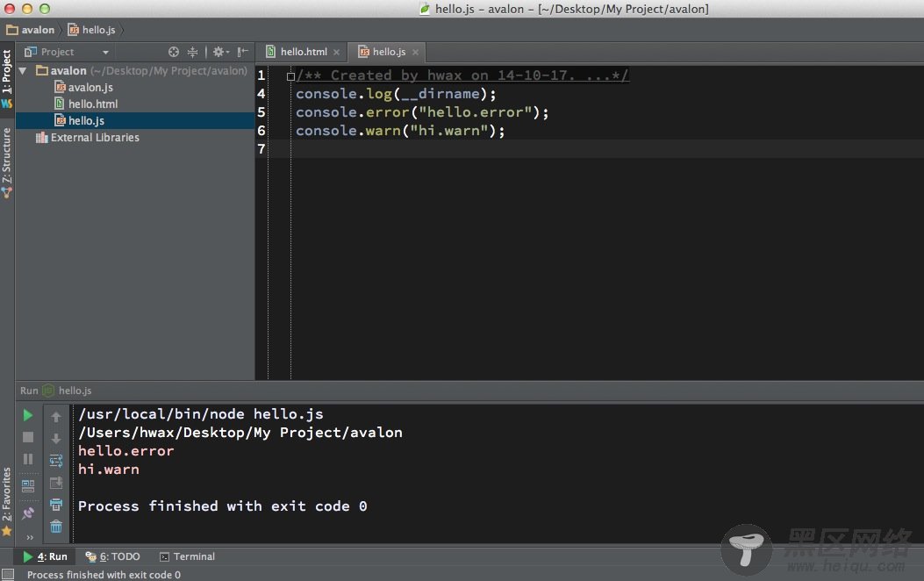
Task: Close the hello.html editor tab
Action: (x=336, y=52)
